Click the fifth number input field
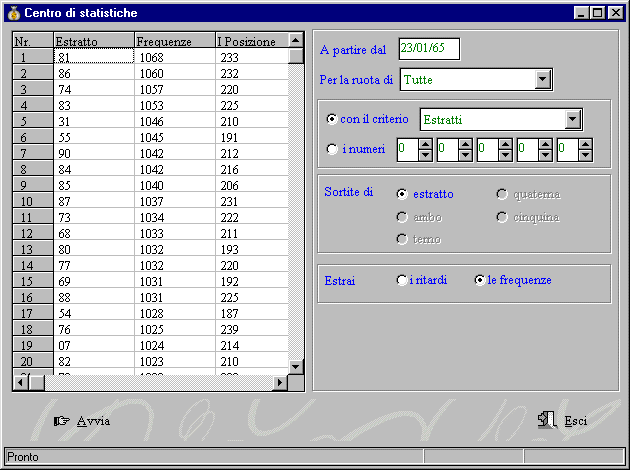The image size is (630, 470). [x=568, y=150]
